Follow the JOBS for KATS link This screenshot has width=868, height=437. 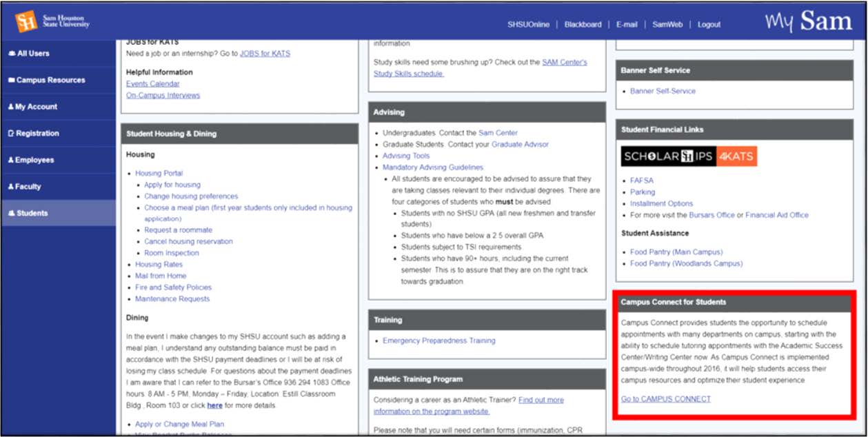(265, 54)
